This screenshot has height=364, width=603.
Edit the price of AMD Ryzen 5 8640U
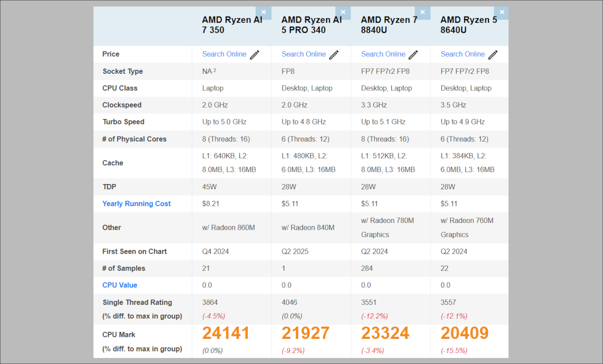492,54
